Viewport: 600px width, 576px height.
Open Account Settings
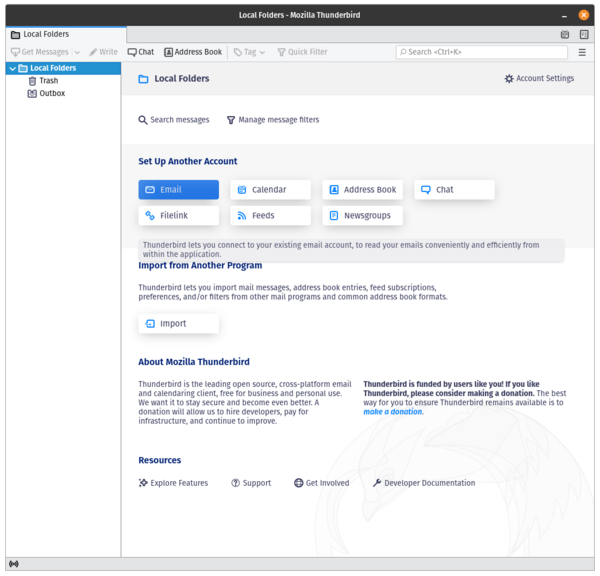click(539, 78)
